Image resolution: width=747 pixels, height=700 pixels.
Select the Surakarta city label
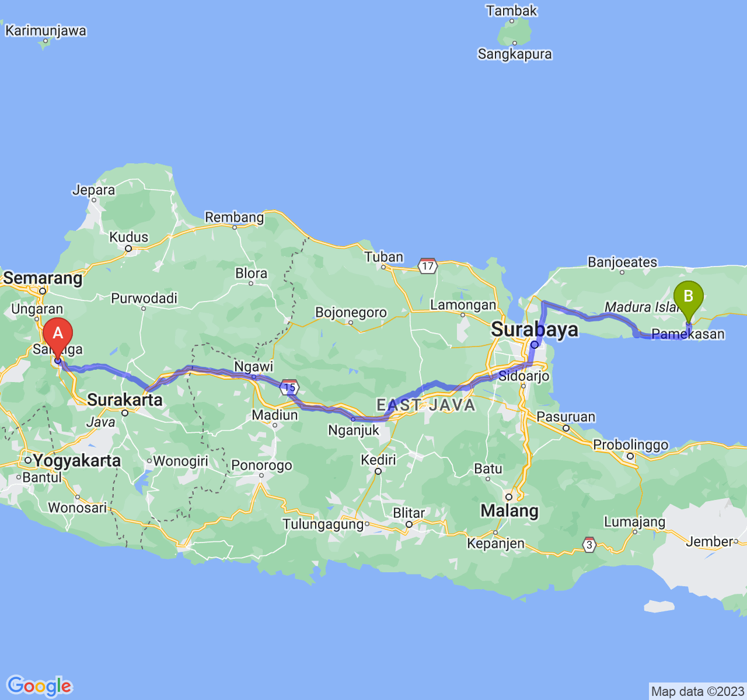(125, 400)
